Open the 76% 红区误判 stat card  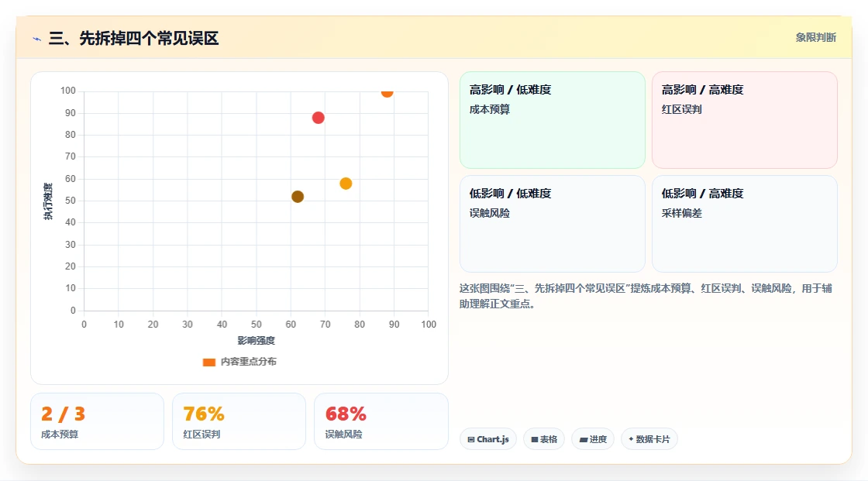pyautogui.click(x=239, y=421)
